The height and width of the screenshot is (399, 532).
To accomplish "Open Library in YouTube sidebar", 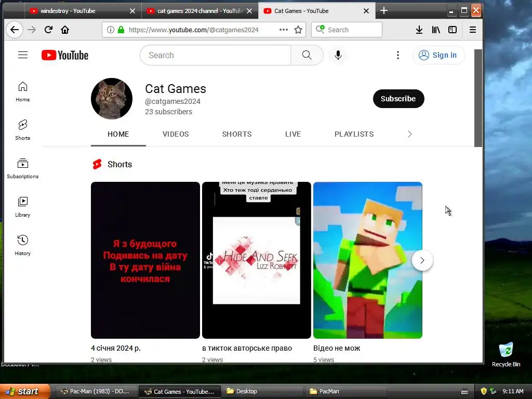I will [x=23, y=207].
